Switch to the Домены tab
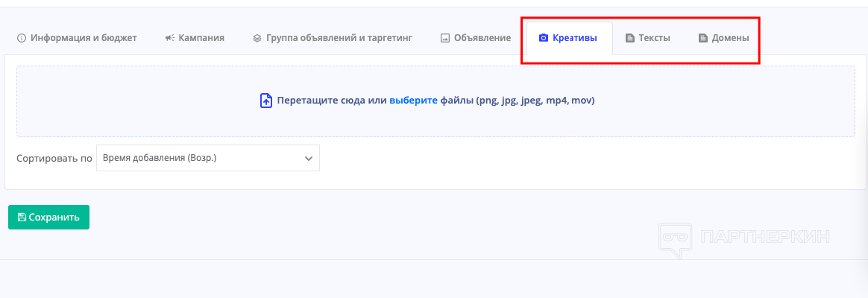Image resolution: width=868 pixels, height=298 pixels. 730,38
